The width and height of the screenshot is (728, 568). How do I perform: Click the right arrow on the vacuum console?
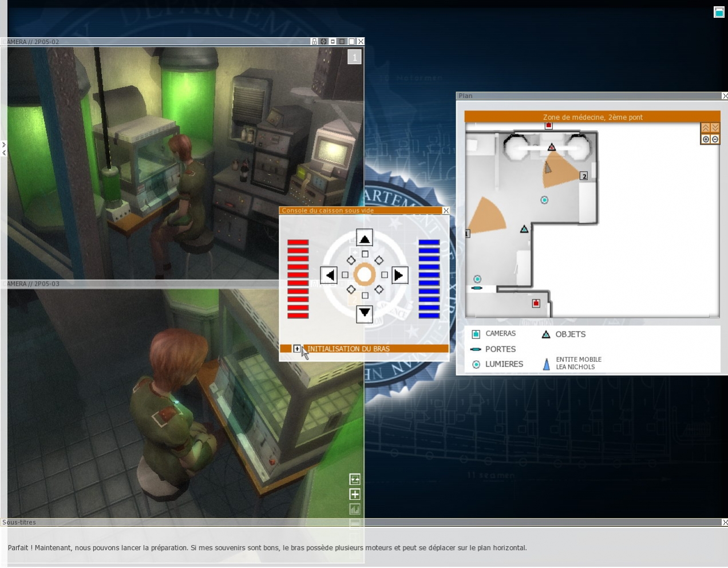[x=399, y=275]
